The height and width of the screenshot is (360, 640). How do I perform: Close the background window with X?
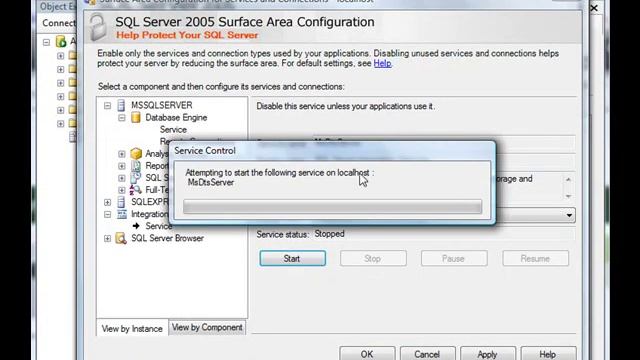click(x=594, y=8)
